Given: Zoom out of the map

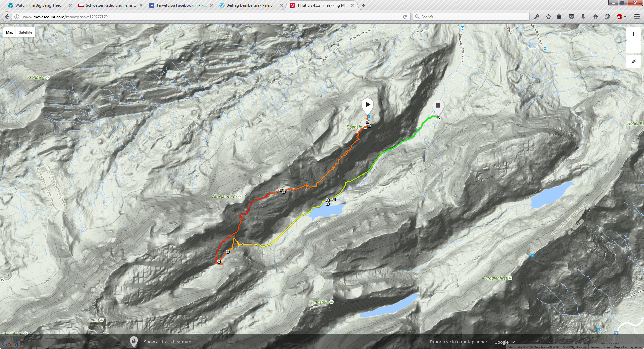Looking at the screenshot, I should (x=633, y=47).
